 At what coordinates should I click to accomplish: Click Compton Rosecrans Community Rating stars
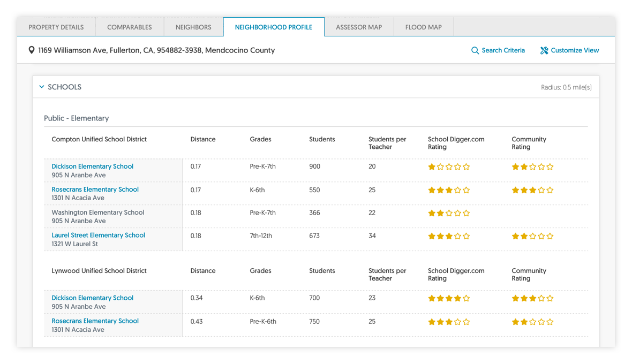(532, 190)
